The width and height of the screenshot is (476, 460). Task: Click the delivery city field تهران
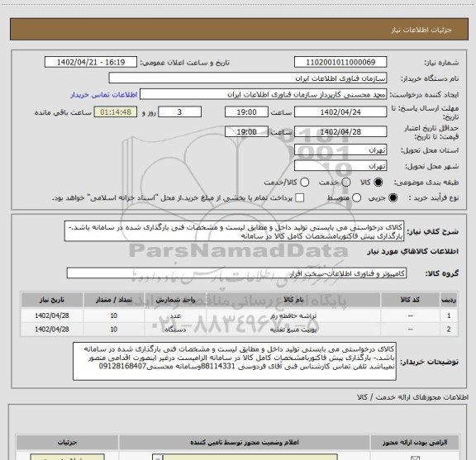[x=340, y=166]
